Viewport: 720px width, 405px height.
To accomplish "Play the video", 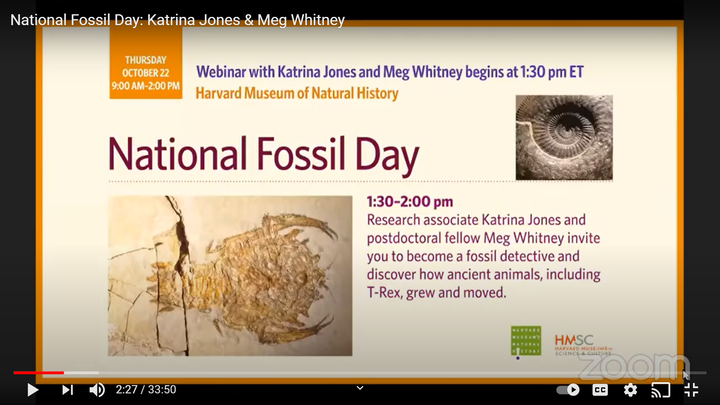I will [x=32, y=390].
